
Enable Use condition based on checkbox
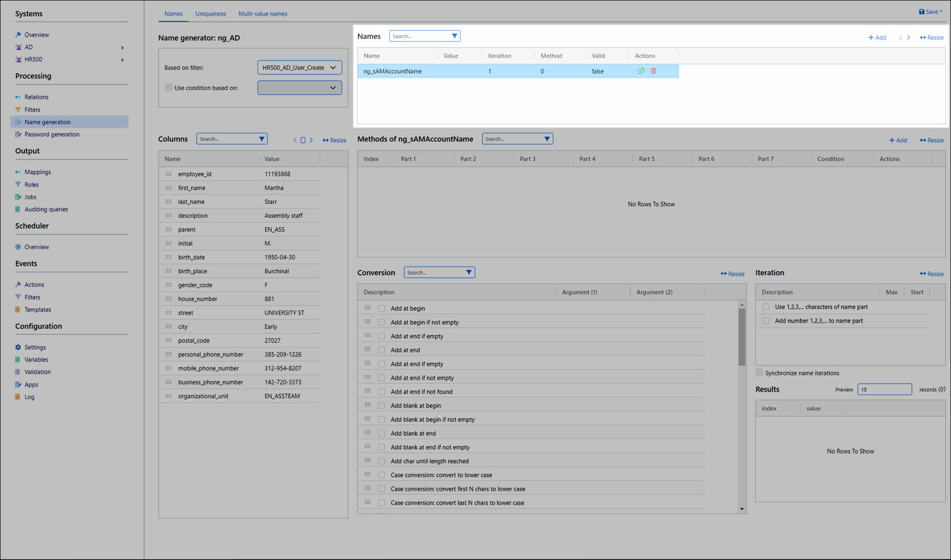168,88
